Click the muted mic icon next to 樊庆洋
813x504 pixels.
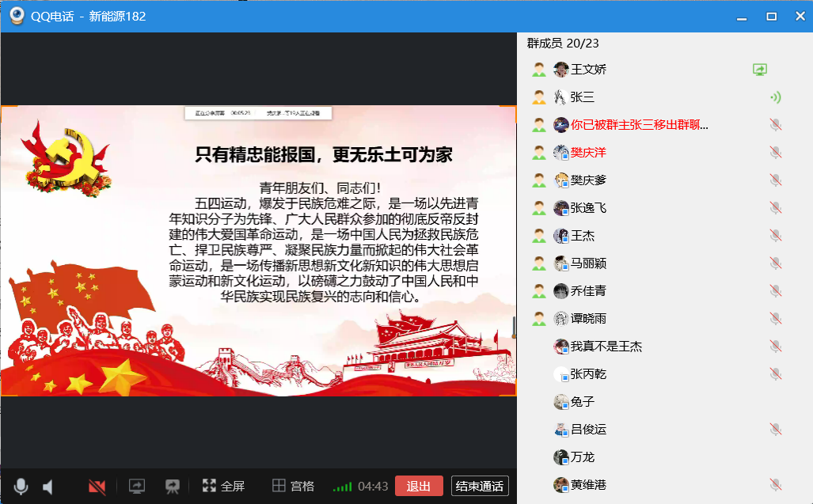point(776,153)
